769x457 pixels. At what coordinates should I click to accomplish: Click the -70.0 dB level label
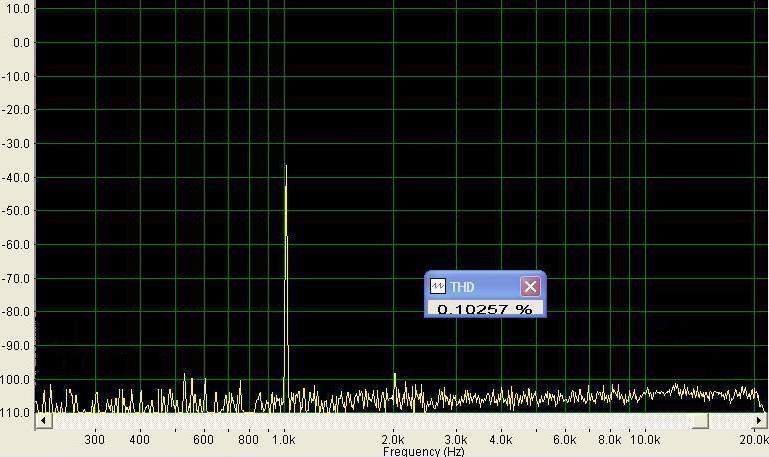16,279
